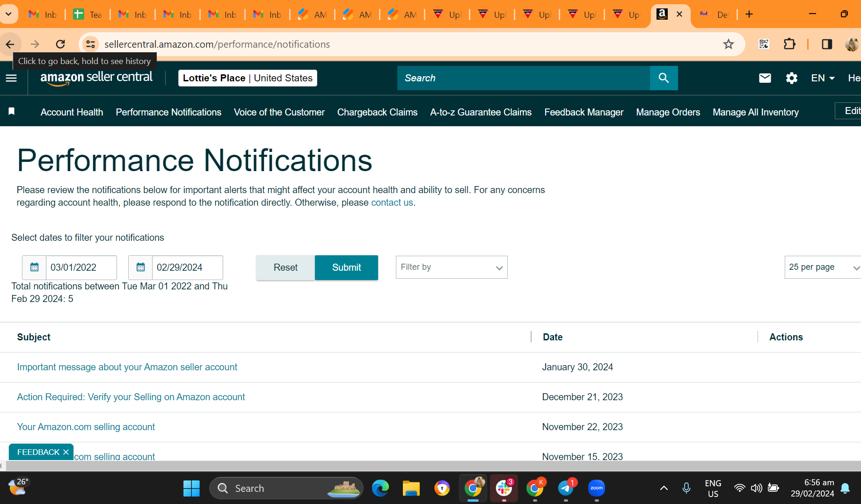Show hidden system tray icons
The image size is (861, 504).
664,489
